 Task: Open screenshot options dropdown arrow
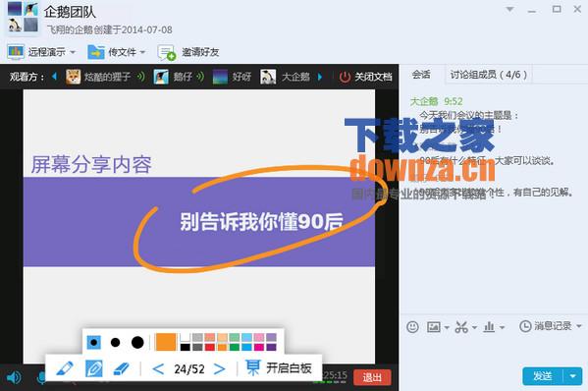pyautogui.click(x=474, y=327)
